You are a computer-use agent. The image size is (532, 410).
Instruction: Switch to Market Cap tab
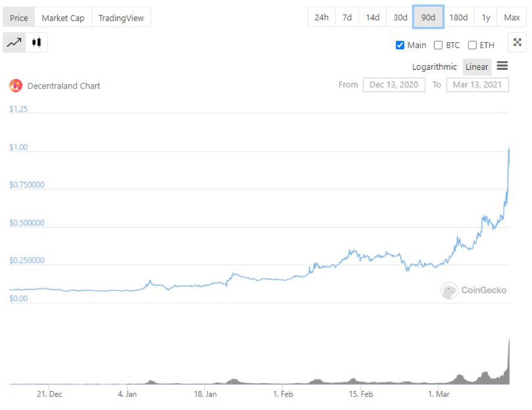63,17
